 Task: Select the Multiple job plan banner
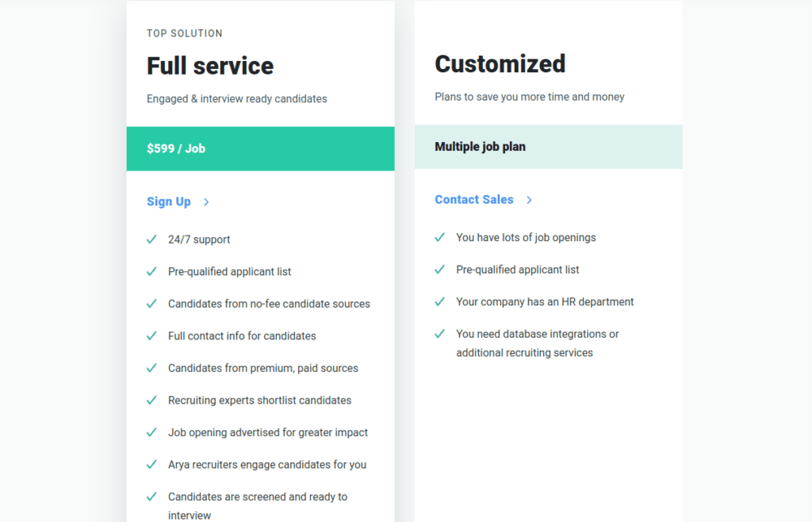[x=549, y=147]
